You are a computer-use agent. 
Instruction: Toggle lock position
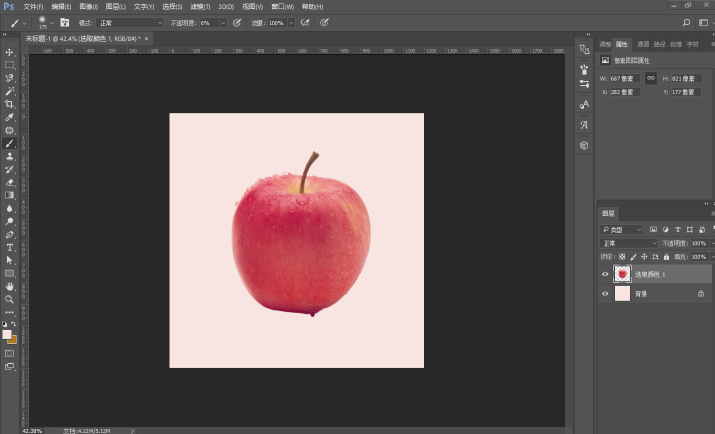(x=644, y=257)
